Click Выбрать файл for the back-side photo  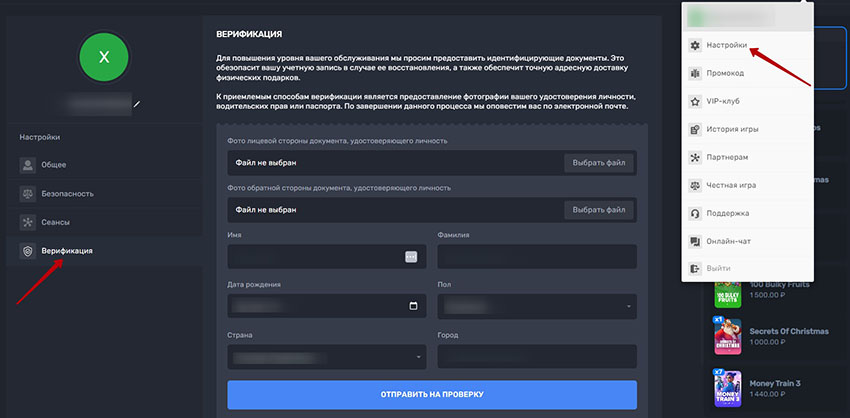(599, 210)
